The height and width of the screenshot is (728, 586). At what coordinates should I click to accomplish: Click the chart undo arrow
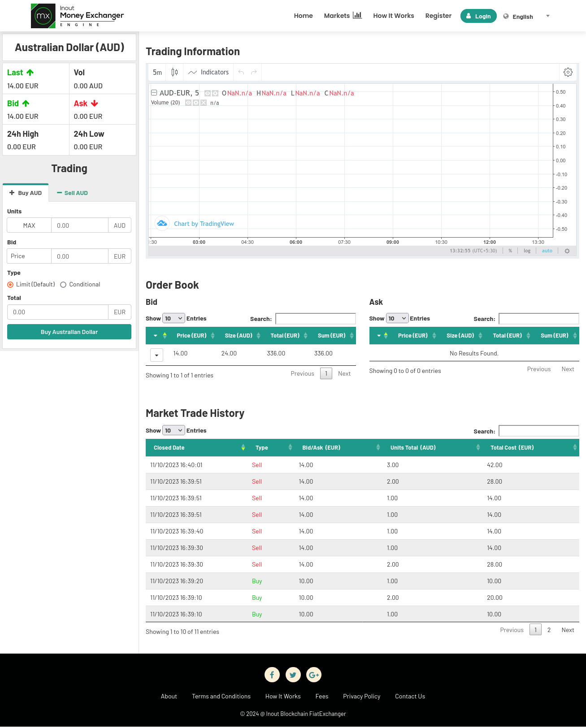241,72
